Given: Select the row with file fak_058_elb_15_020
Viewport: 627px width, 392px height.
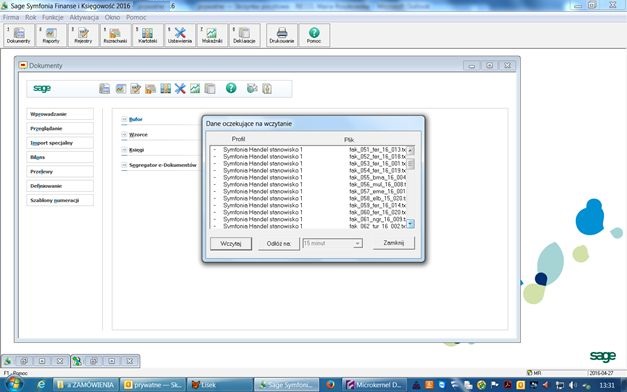Looking at the screenshot, I should point(308,198).
